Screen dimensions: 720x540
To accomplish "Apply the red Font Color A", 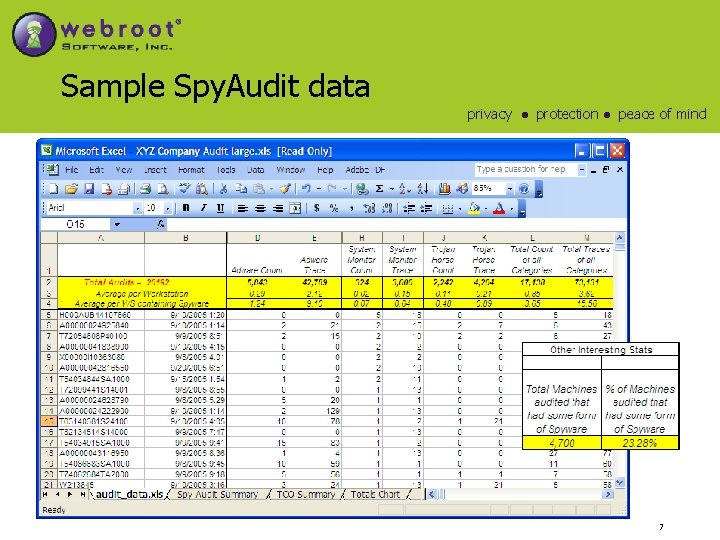I will 499,208.
